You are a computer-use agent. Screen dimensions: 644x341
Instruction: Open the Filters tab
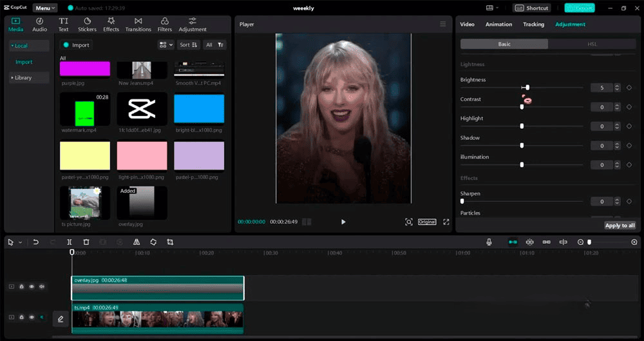coord(165,24)
